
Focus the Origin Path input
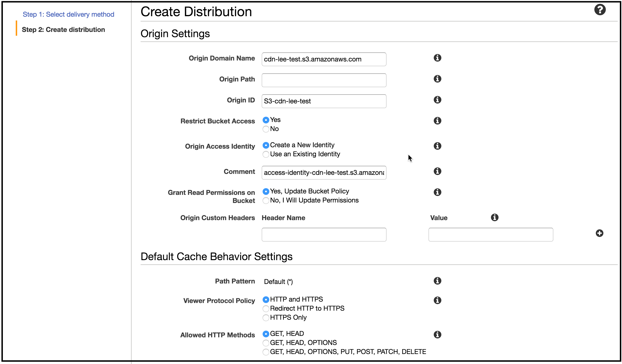coord(324,80)
